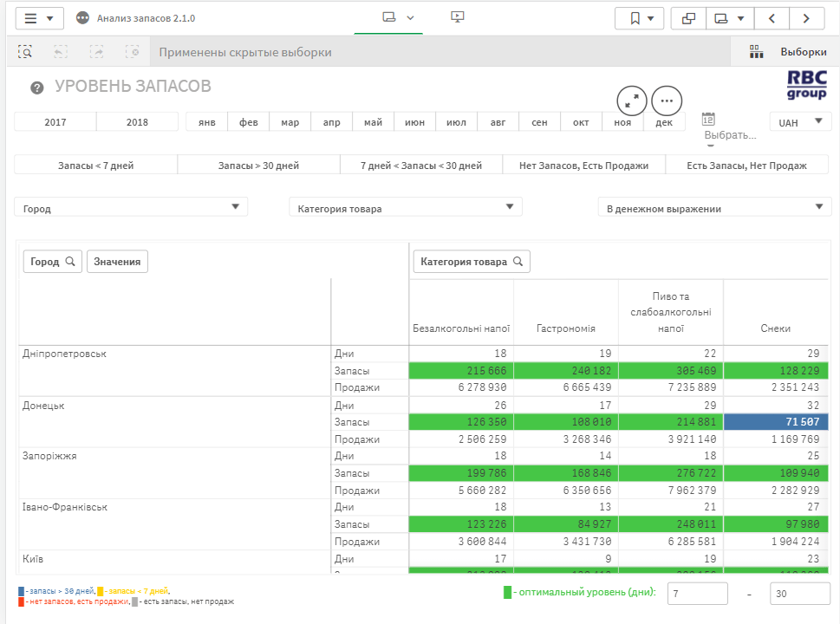The image size is (840, 624).
Task: Open the calendar date picker icon
Action: [x=708, y=119]
